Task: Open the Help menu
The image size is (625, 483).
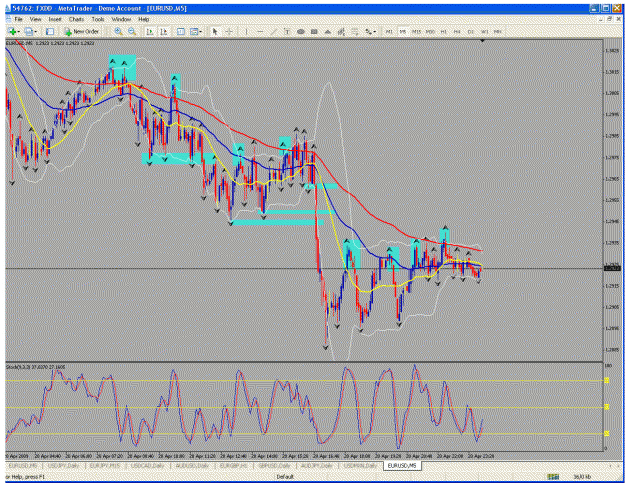Action: pos(143,19)
